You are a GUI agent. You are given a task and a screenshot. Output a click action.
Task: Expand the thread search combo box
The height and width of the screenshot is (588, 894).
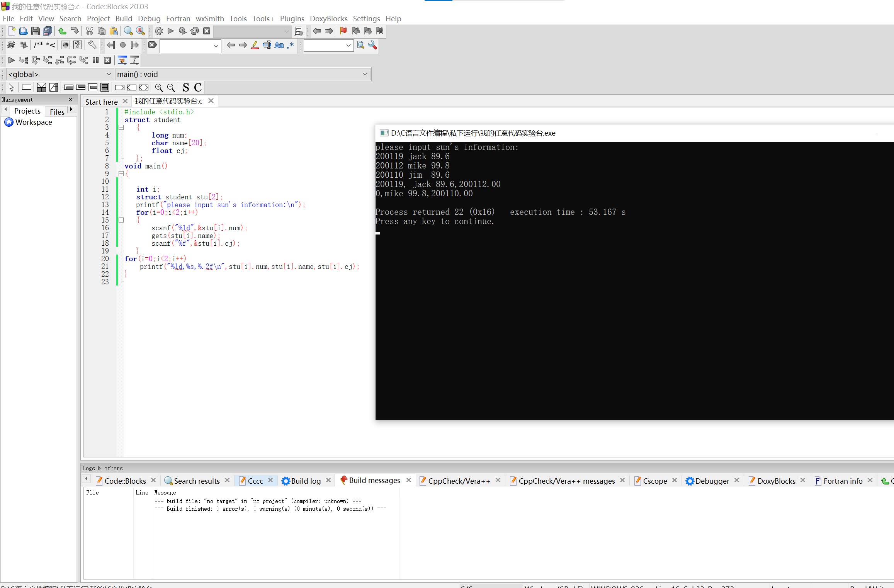348,46
